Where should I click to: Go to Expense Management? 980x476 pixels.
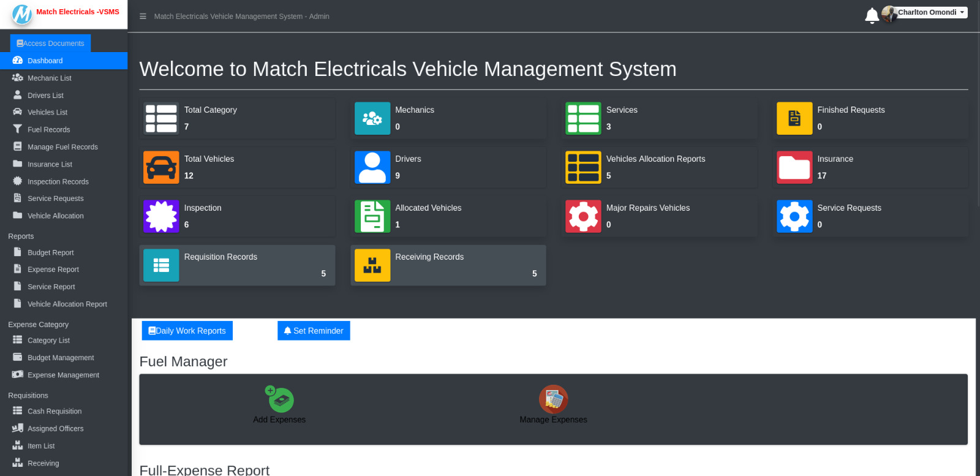point(64,375)
